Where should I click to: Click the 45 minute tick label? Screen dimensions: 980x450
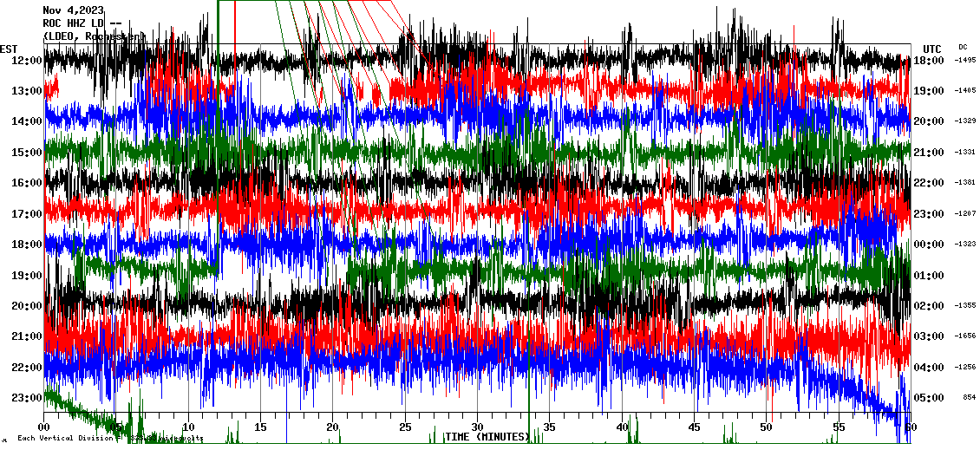click(x=694, y=427)
